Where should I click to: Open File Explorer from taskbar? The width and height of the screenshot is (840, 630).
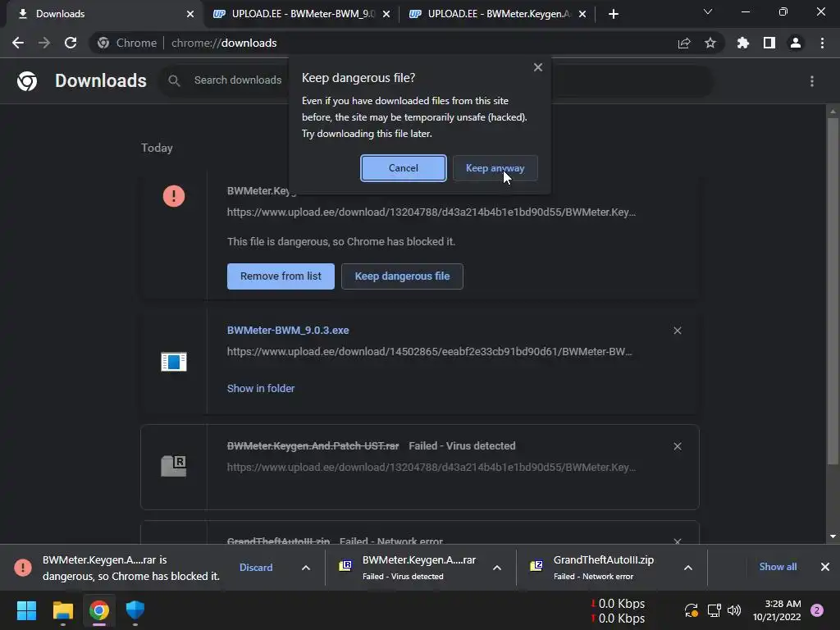pos(62,610)
